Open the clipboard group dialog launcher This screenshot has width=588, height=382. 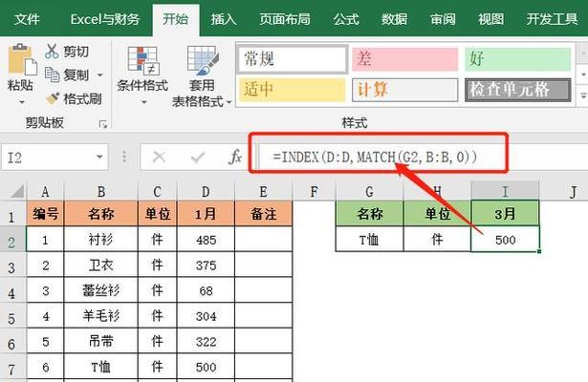[x=102, y=124]
